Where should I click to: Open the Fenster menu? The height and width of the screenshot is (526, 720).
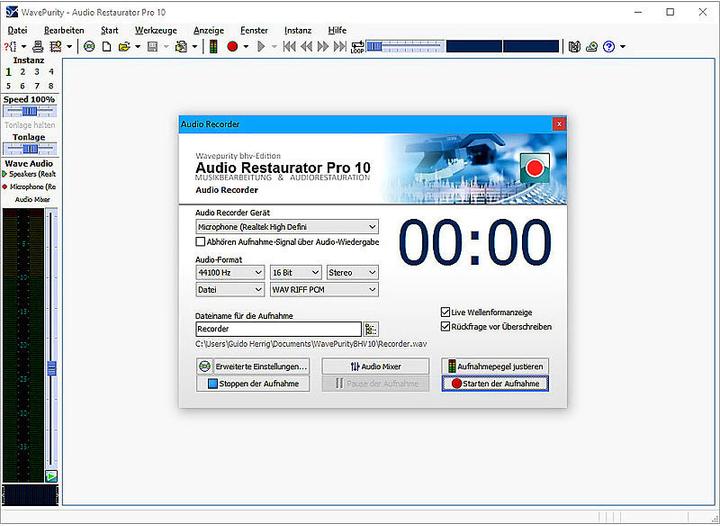tap(254, 30)
